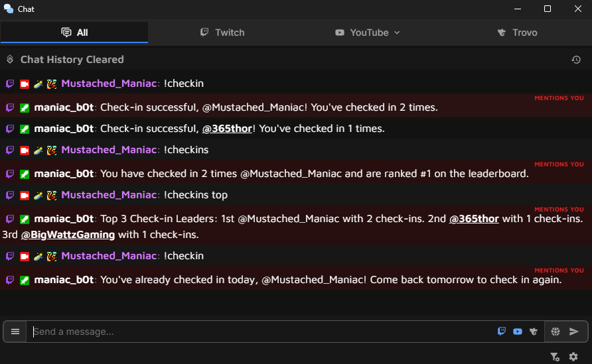Click the @365thor mention in check-in successful message

[x=227, y=129]
